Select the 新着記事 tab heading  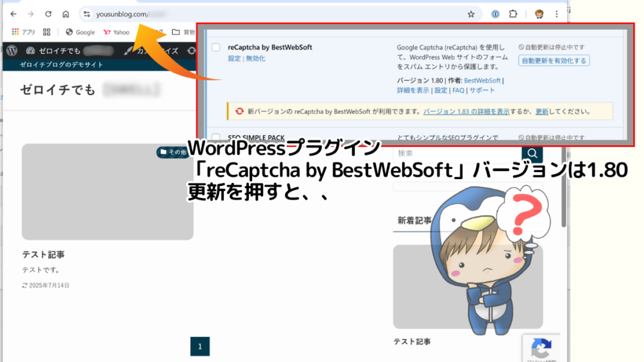tap(414, 221)
